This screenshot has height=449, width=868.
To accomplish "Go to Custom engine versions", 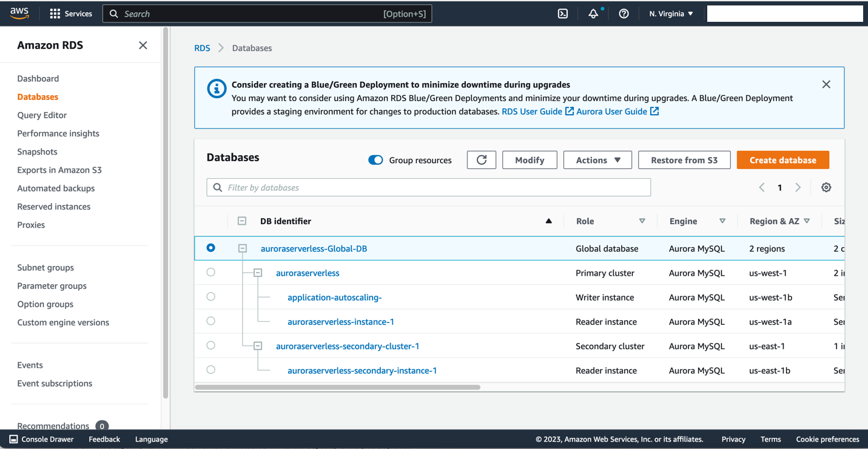I will pyautogui.click(x=63, y=322).
